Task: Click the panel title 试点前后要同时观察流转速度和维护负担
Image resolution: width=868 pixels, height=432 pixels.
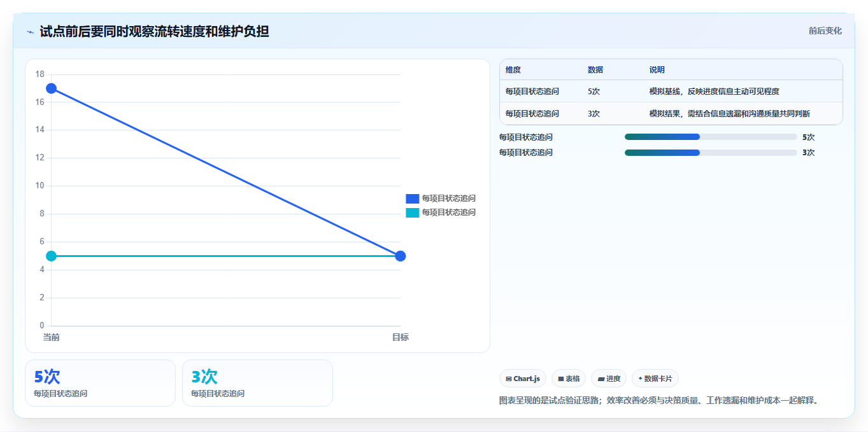Action: (154, 31)
